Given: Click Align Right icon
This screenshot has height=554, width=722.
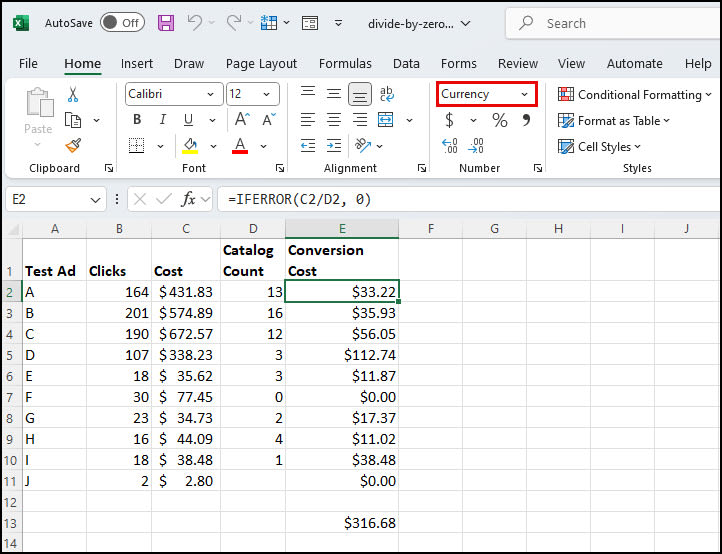Looking at the screenshot, I should pos(360,120).
